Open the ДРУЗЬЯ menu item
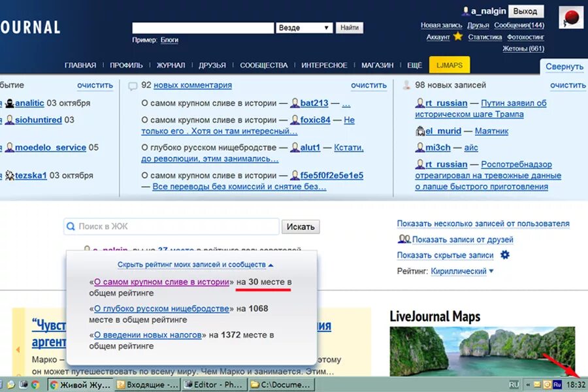Screen dimensions: 588x392 click(212, 65)
